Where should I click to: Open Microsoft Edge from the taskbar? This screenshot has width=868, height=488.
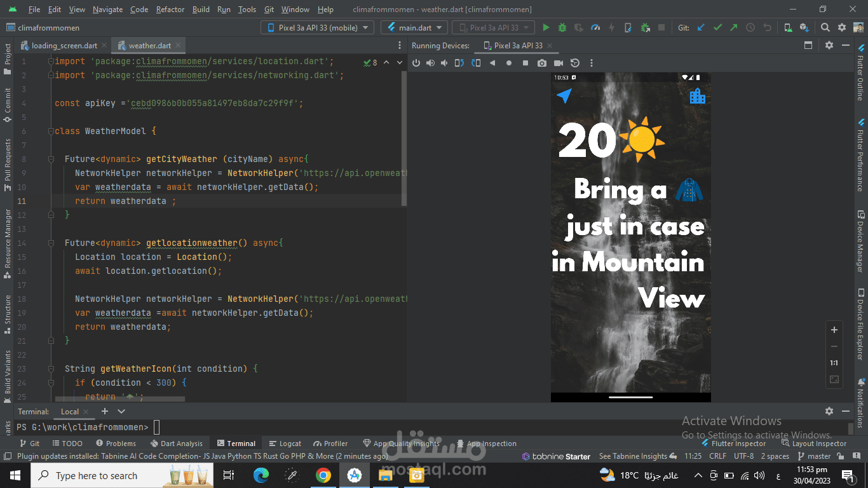pos(261,475)
